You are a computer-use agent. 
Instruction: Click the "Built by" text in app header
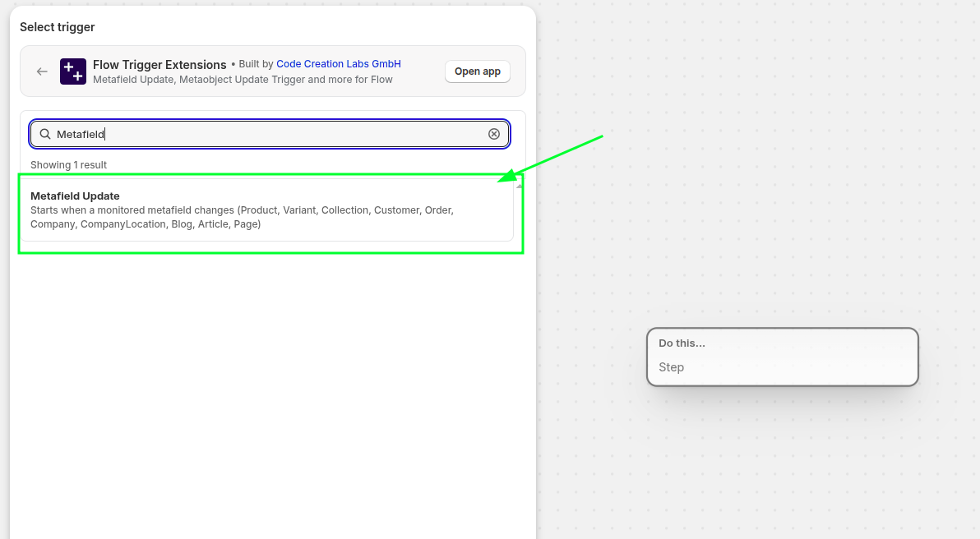(x=255, y=64)
